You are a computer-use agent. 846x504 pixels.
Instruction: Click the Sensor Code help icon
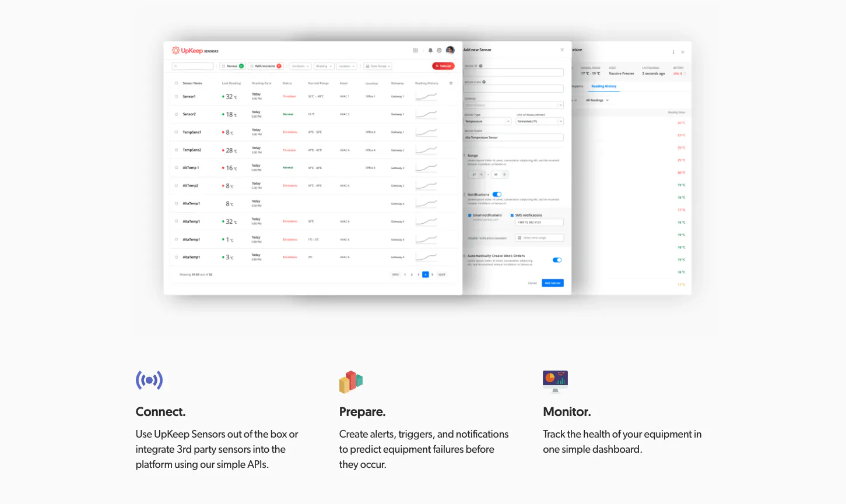point(484,82)
